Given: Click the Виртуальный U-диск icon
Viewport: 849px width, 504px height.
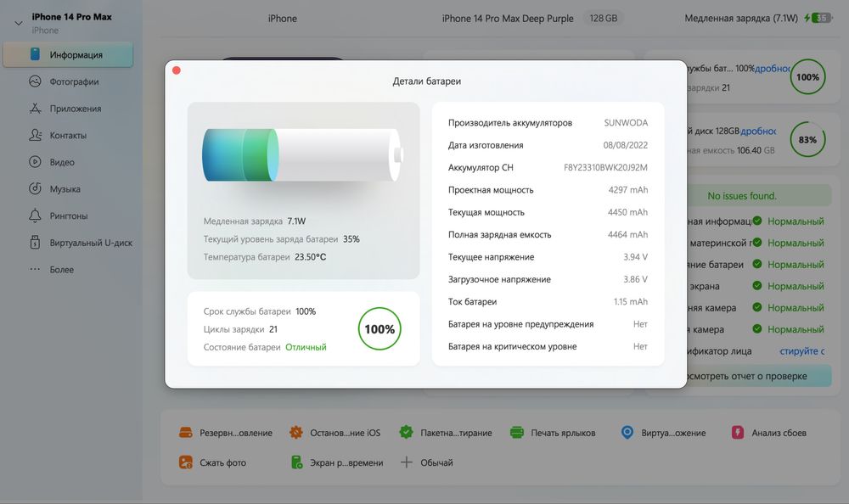Looking at the screenshot, I should (35, 242).
